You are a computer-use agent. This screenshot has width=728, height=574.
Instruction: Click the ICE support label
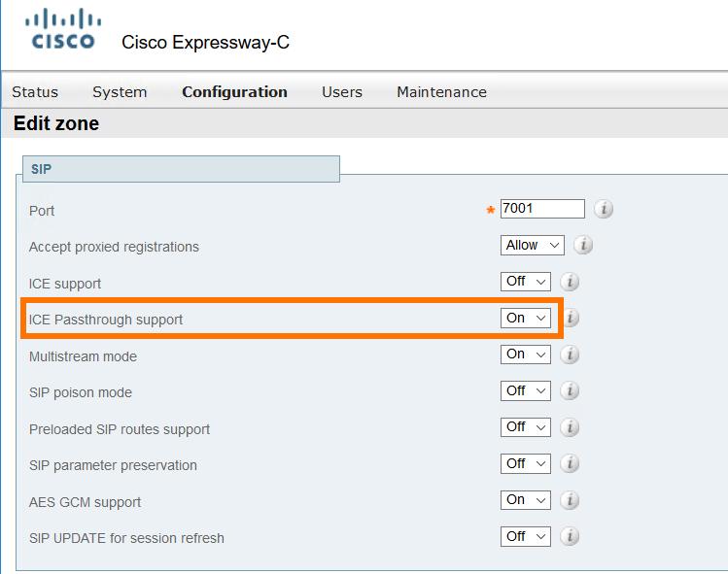pyautogui.click(x=65, y=284)
